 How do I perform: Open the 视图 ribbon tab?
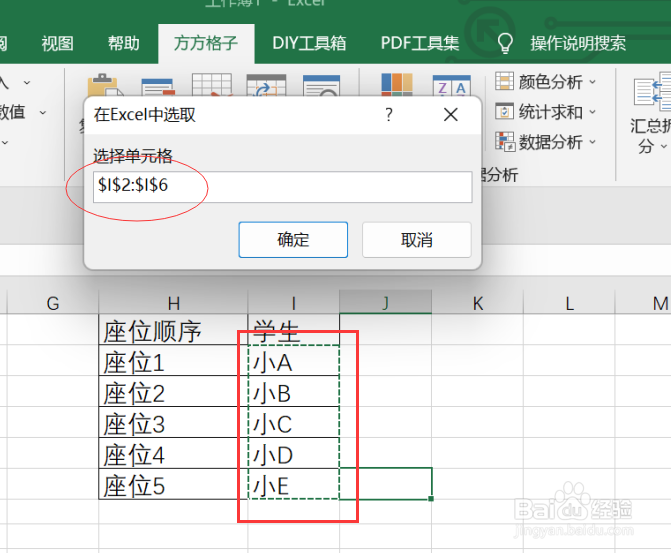pyautogui.click(x=57, y=43)
